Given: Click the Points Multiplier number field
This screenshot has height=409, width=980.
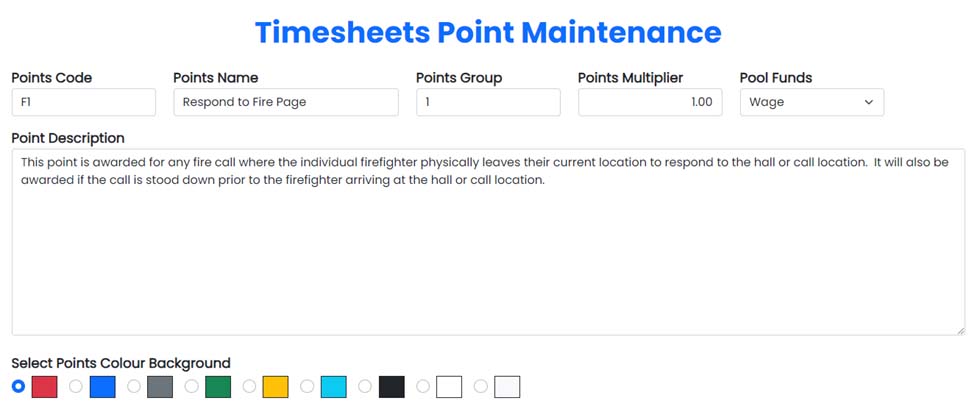Looking at the screenshot, I should (649, 102).
